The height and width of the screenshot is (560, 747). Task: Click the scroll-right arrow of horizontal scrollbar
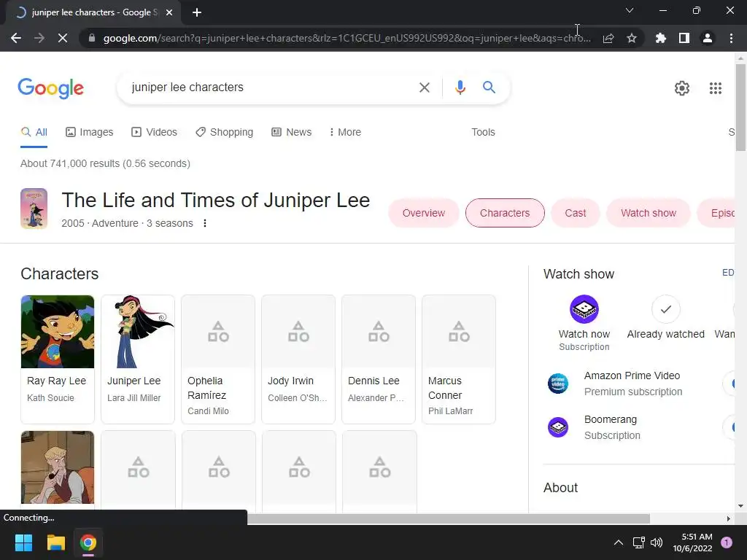pos(729,518)
